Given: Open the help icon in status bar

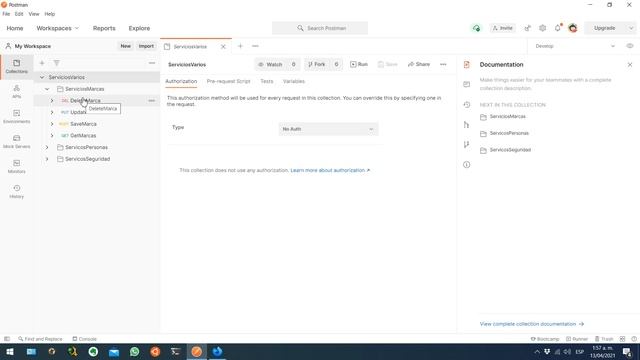Looking at the screenshot, I should click(634, 339).
